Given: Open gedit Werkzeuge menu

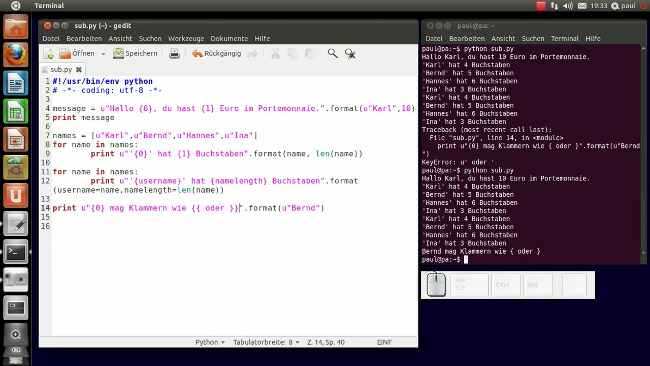Looking at the screenshot, I should 186,39.
